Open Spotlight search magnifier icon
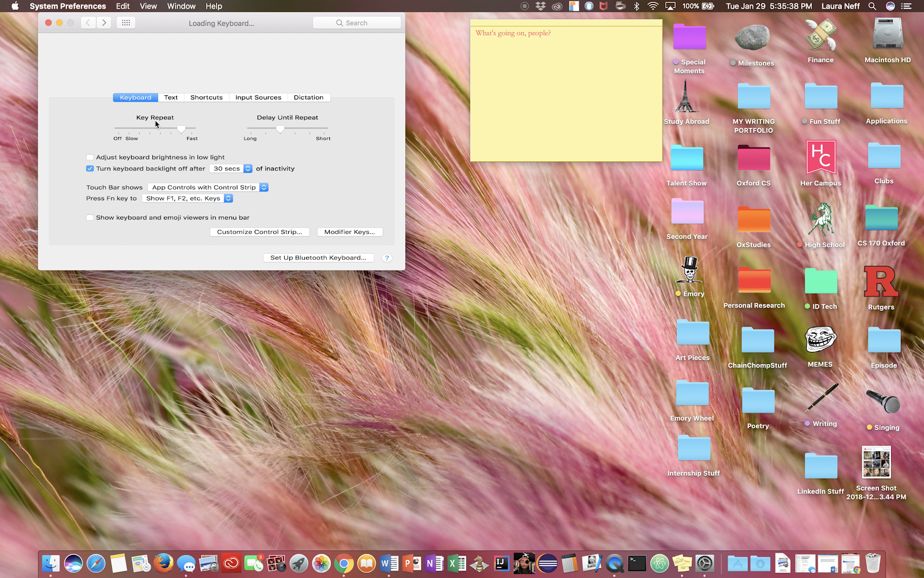Image resolution: width=924 pixels, height=578 pixels. coord(872,6)
